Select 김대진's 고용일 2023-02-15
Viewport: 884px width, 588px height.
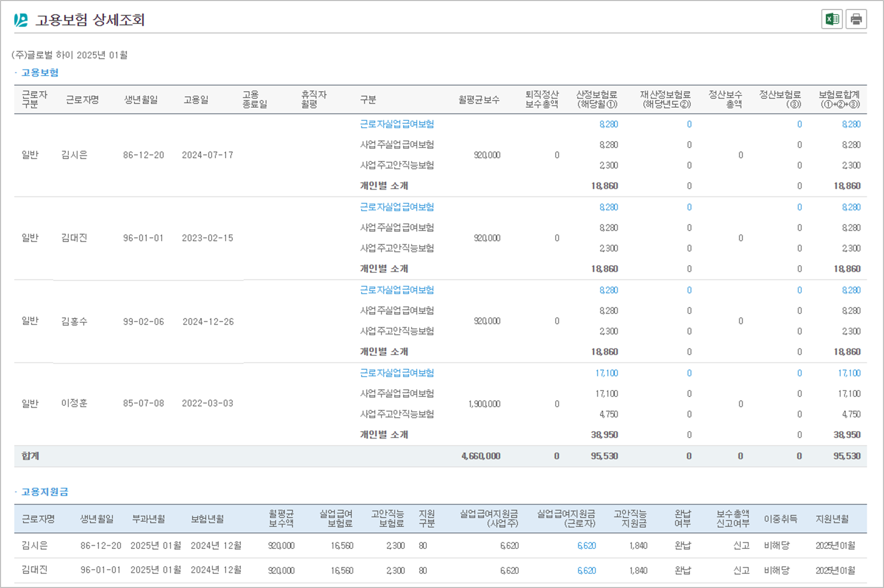pyautogui.click(x=207, y=238)
